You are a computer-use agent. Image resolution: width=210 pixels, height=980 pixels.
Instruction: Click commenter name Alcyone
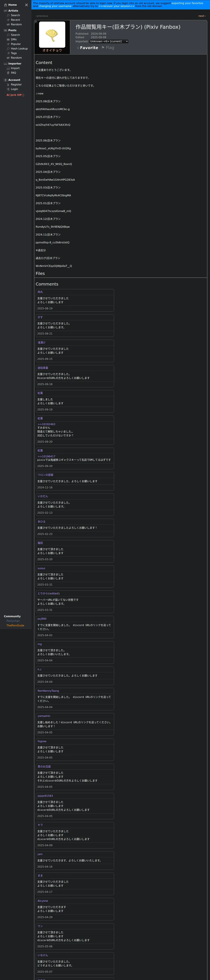43,901
